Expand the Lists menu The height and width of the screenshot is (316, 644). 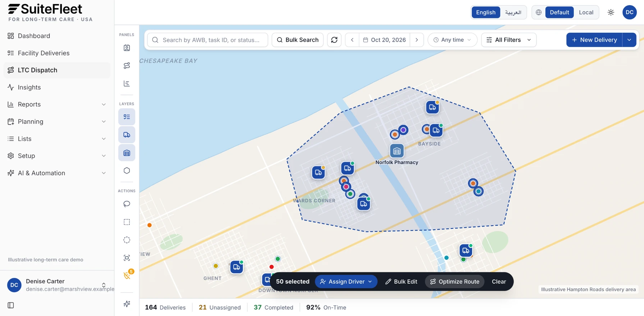point(57,139)
